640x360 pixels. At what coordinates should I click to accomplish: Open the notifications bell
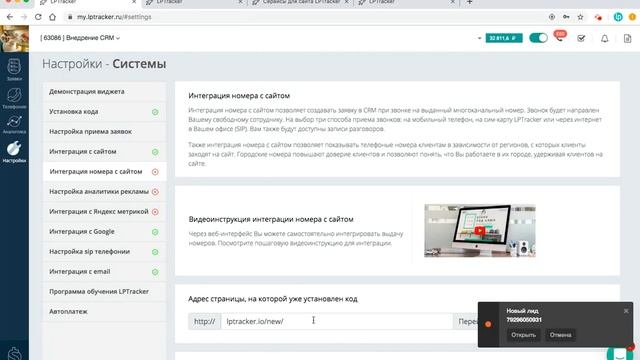(604, 38)
